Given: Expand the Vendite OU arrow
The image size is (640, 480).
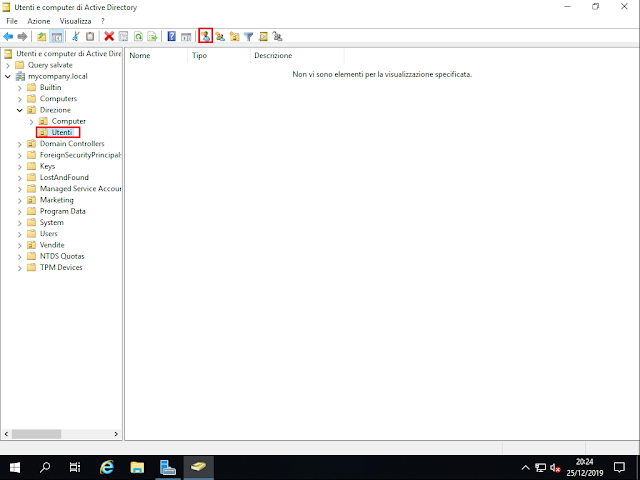Looking at the screenshot, I should click(x=20, y=245).
